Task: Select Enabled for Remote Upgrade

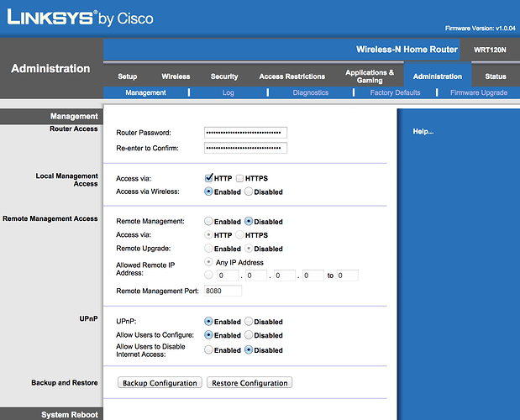Action: (x=208, y=249)
